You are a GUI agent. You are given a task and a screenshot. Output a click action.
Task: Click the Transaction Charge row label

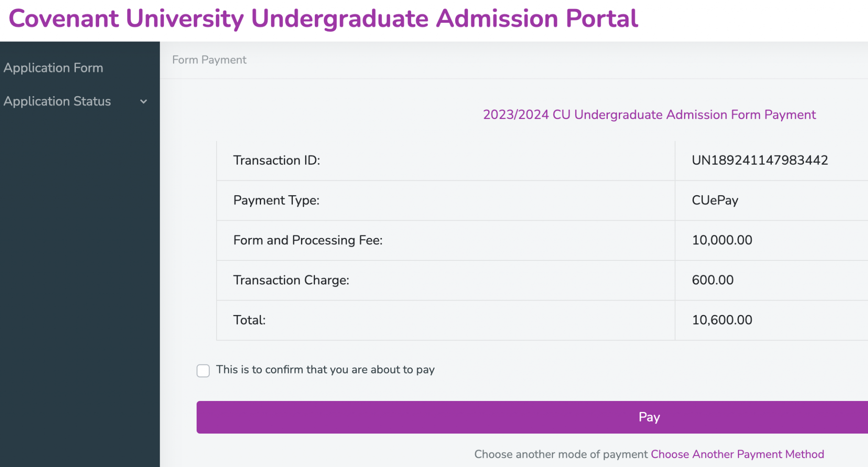coord(291,280)
